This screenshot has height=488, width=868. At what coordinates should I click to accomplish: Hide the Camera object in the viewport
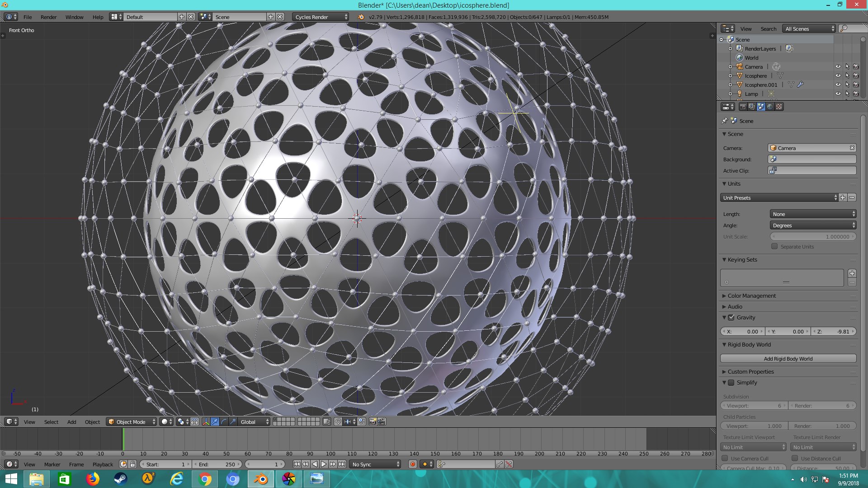(838, 66)
